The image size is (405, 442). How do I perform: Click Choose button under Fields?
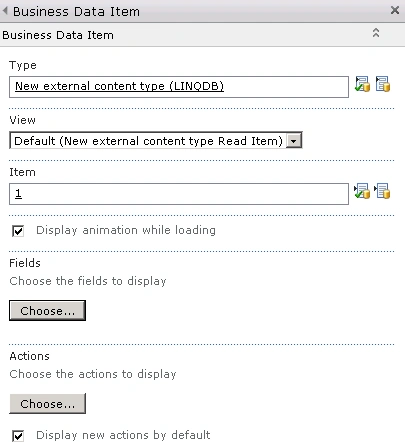[x=47, y=311]
